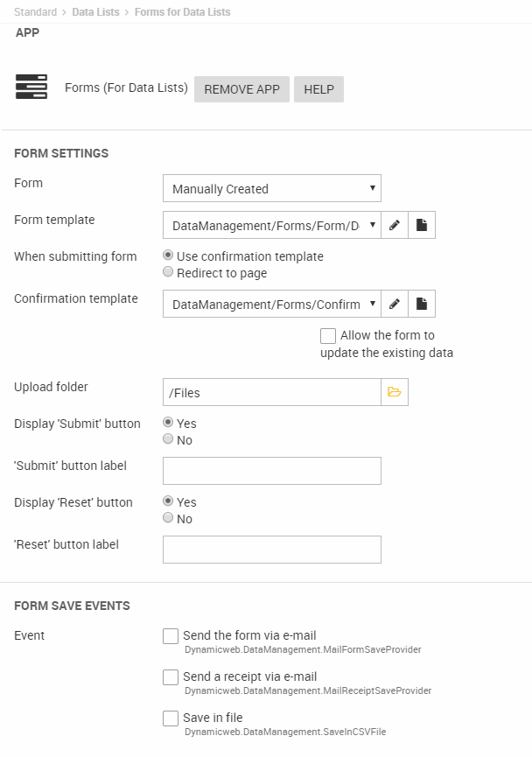This screenshot has height=757, width=532.
Task: Click the 'Submit' button label text field
Action: [x=271, y=471]
